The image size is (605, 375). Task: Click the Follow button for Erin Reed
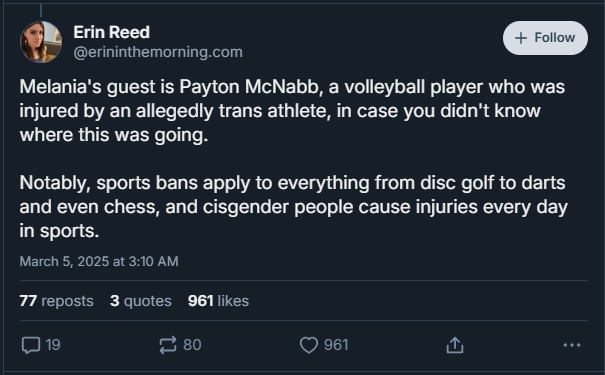545,38
